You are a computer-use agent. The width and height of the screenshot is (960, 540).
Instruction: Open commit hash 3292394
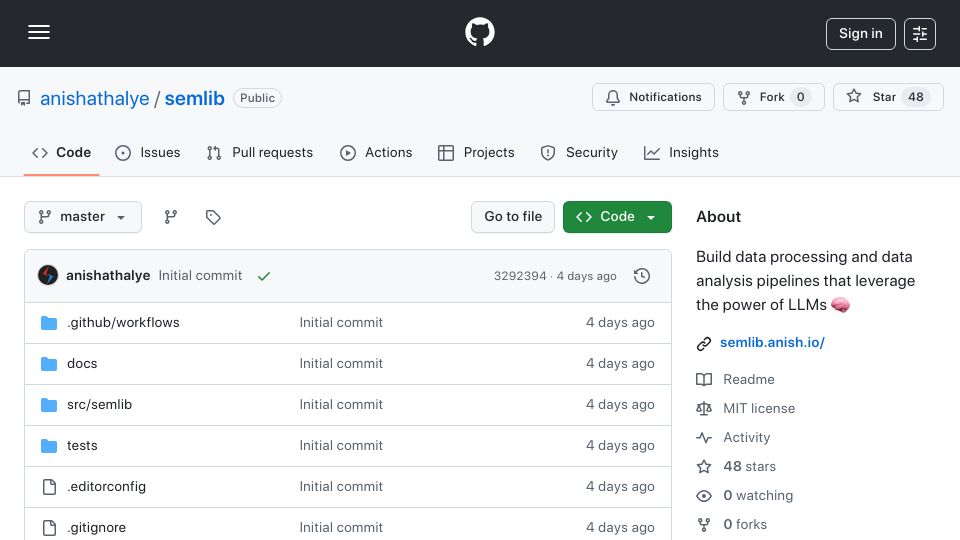520,276
